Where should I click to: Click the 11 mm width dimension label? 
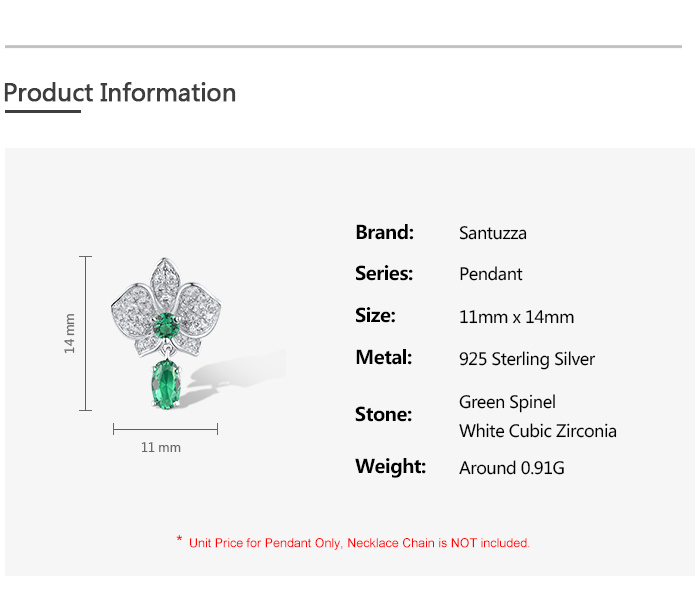click(x=161, y=447)
